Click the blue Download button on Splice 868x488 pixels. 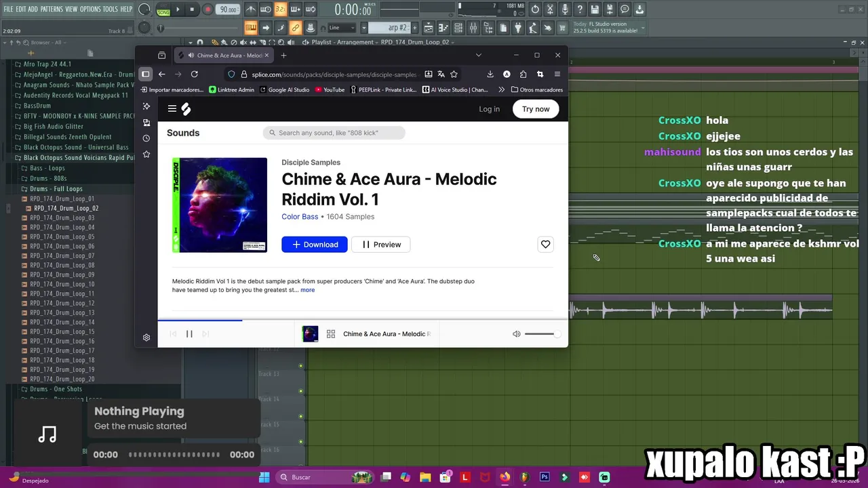pos(315,245)
